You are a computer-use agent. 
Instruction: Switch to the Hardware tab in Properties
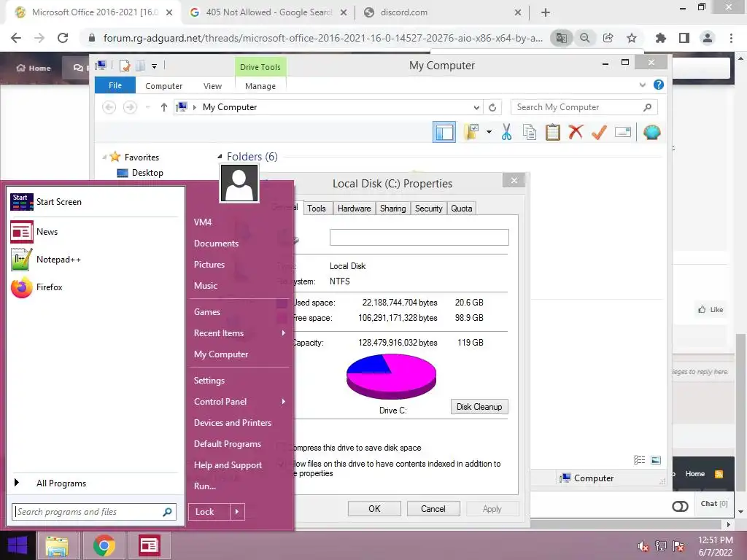354,208
